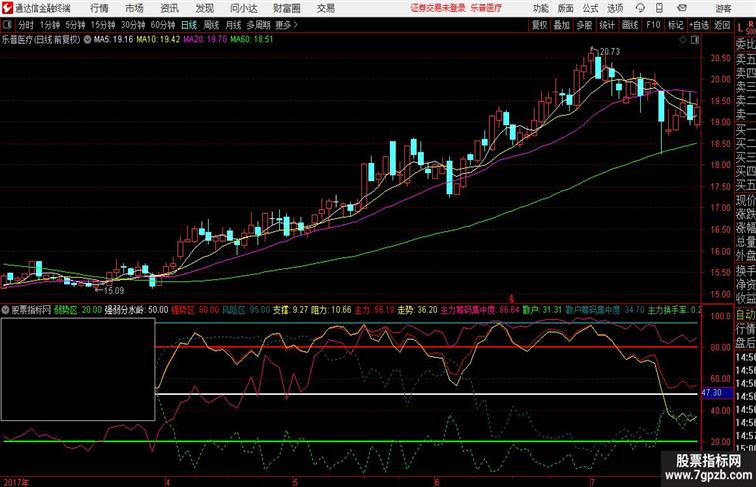This screenshot has height=487, width=756.
Task: Add stock via +自选 button
Action: coord(699,25)
